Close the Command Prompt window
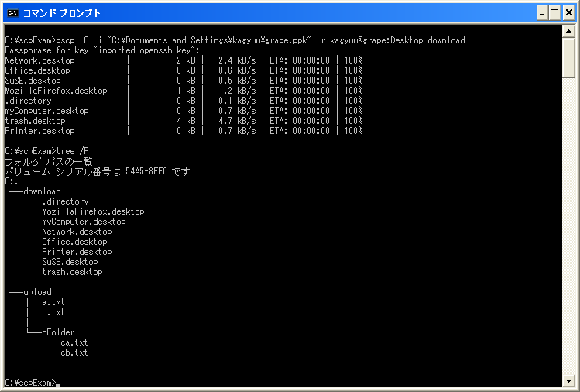580x392 pixels. click(568, 13)
